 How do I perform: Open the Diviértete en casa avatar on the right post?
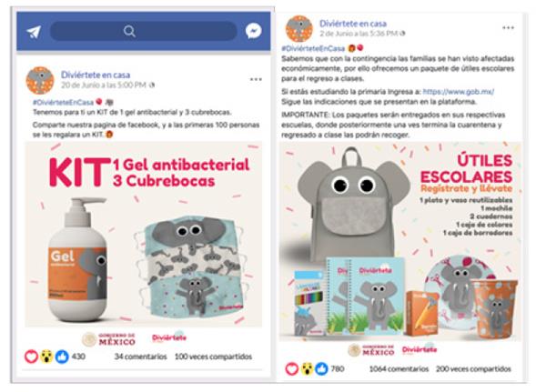[299, 28]
